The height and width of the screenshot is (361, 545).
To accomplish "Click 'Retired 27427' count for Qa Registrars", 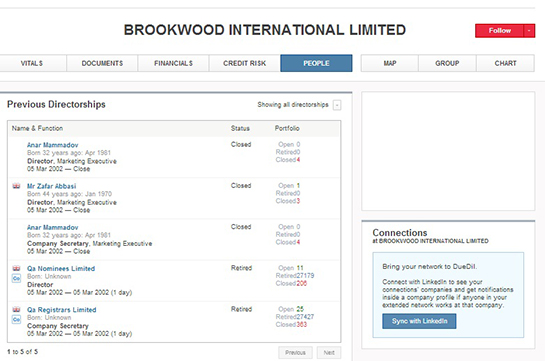I will 295,317.
